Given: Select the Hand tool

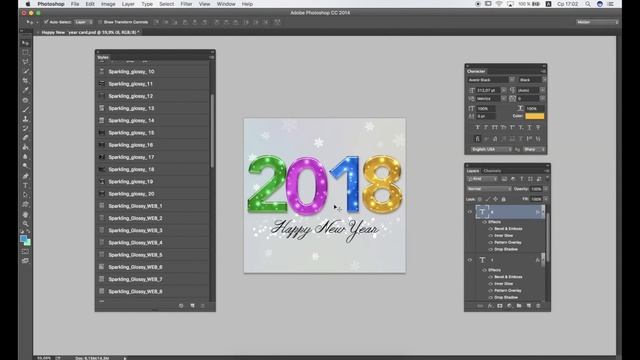Looking at the screenshot, I should click(25, 214).
